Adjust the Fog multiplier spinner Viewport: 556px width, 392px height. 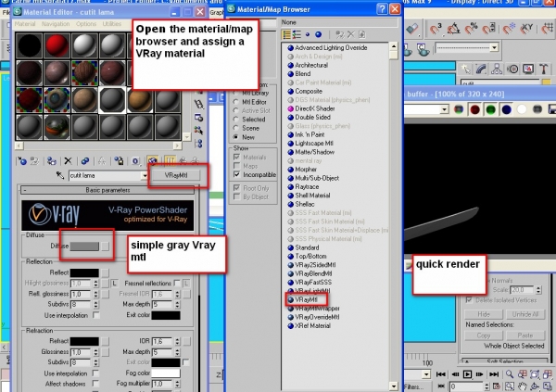(x=177, y=384)
